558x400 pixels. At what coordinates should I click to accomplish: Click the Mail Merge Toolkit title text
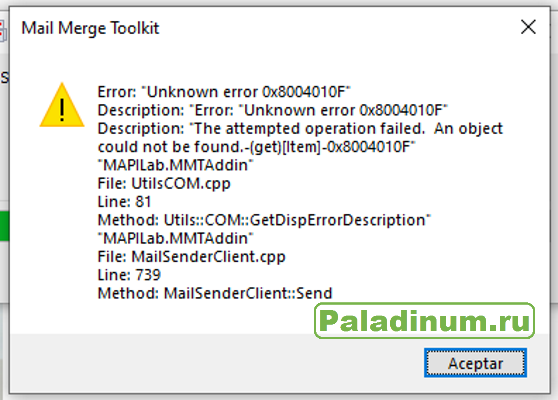(x=90, y=28)
